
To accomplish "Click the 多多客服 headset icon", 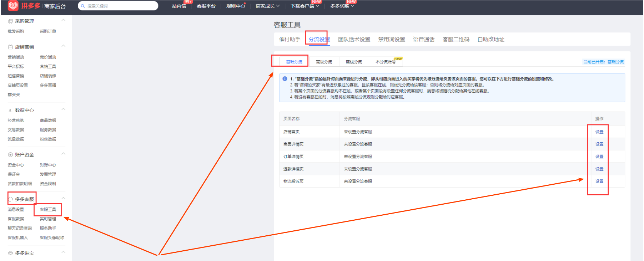I will [10, 199].
